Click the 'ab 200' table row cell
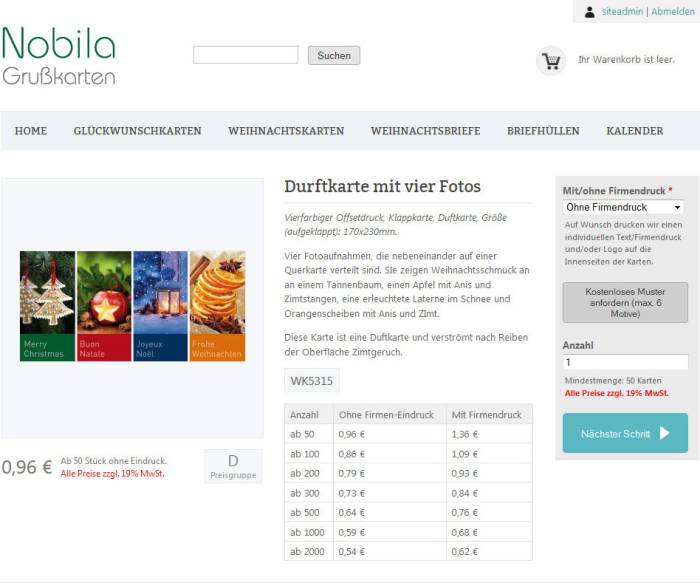 pos(309,473)
